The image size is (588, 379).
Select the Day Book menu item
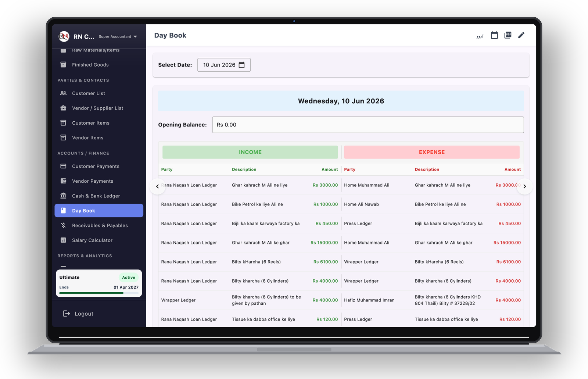(x=99, y=211)
